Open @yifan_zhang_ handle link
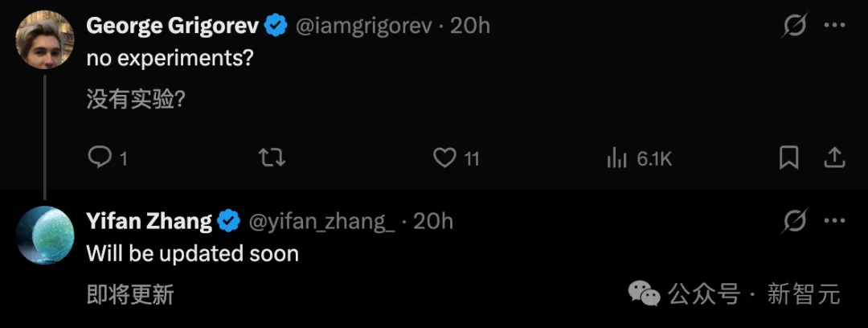This screenshot has height=328, width=868. coord(322,221)
